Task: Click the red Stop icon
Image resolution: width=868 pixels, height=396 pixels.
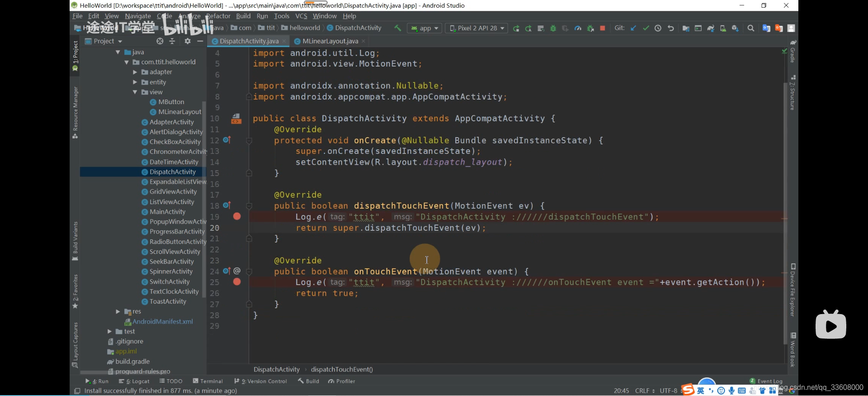Action: 602,28
